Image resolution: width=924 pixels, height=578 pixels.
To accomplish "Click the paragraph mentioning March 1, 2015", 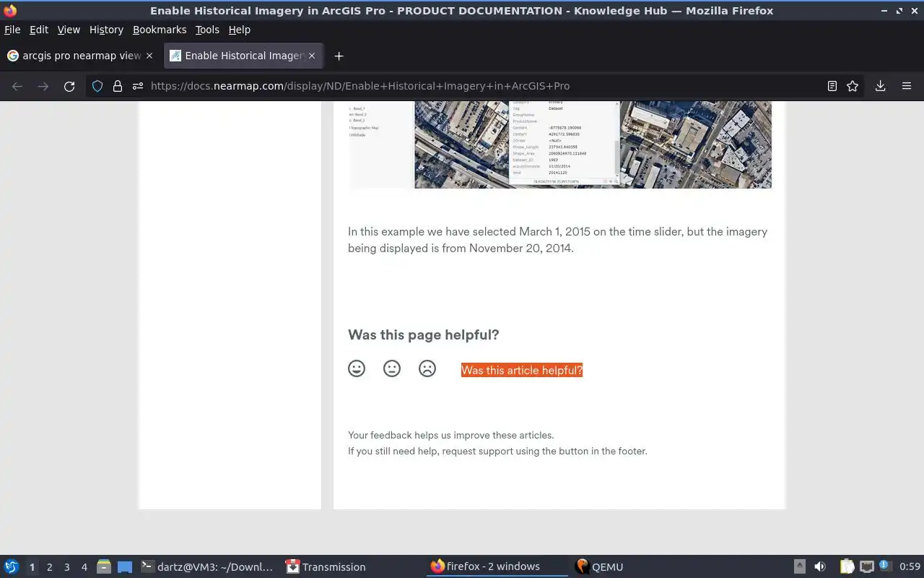I will click(x=557, y=240).
